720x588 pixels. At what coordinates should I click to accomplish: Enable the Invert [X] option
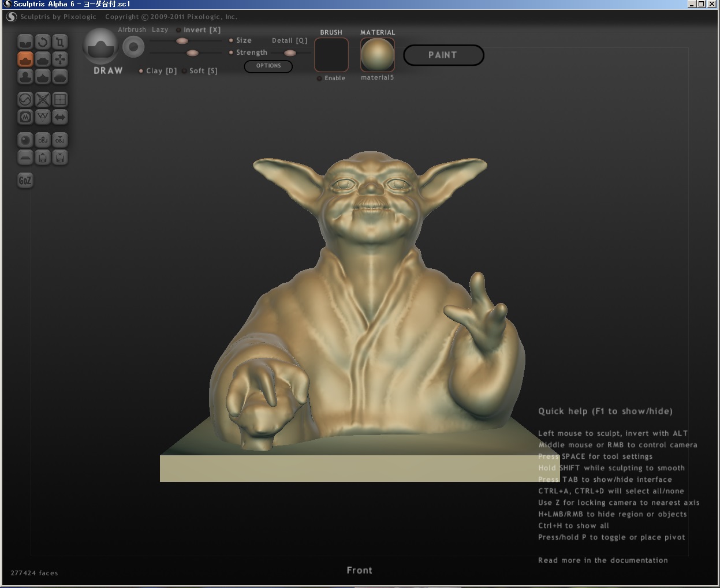(178, 30)
